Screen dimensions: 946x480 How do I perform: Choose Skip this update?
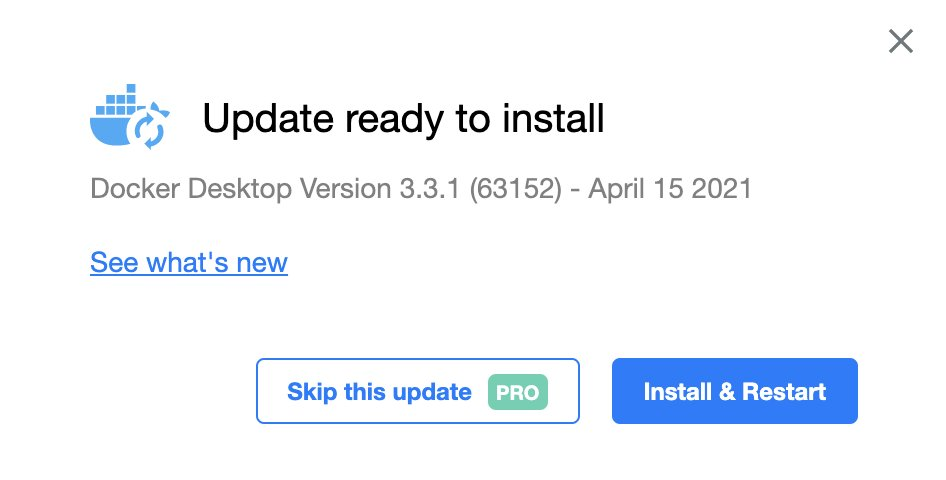tap(379, 391)
